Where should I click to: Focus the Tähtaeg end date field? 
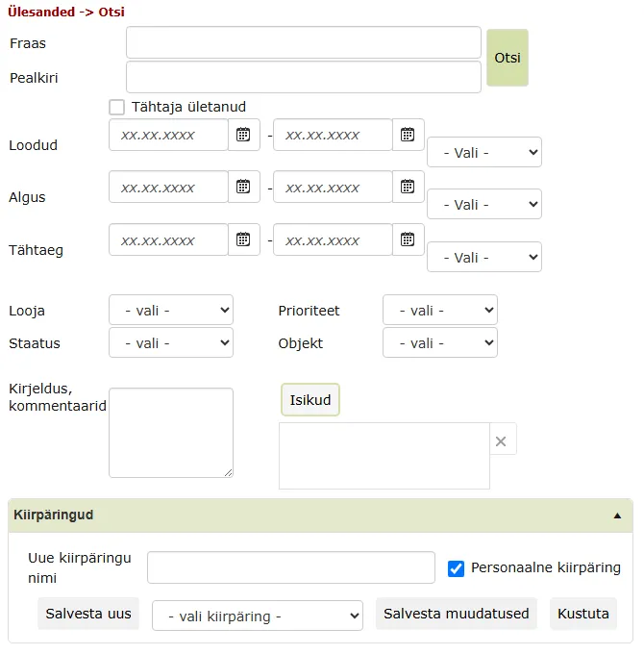coord(333,239)
